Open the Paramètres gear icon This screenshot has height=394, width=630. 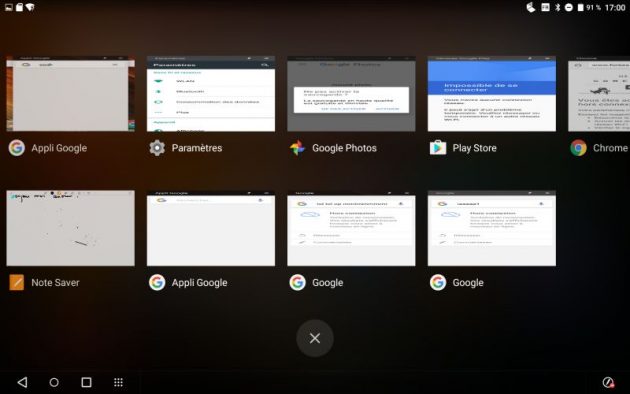[157, 148]
